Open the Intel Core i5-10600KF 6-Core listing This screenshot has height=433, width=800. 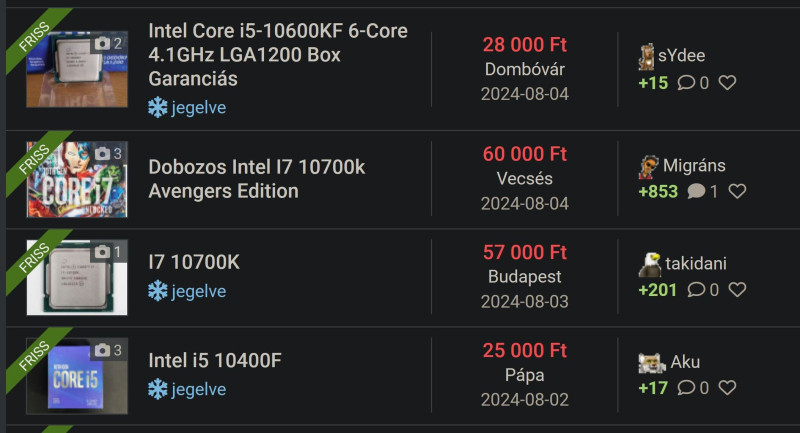tap(278, 55)
